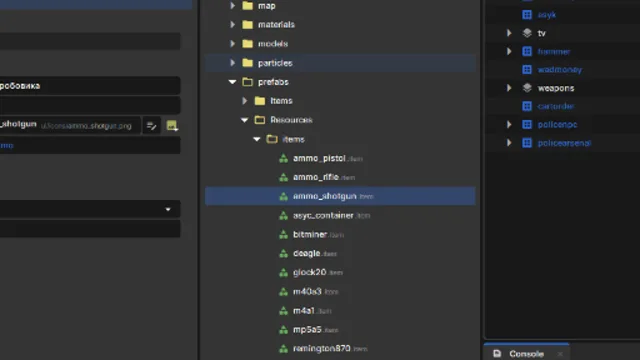Click the ammo_rifle item file icon

tap(283, 178)
